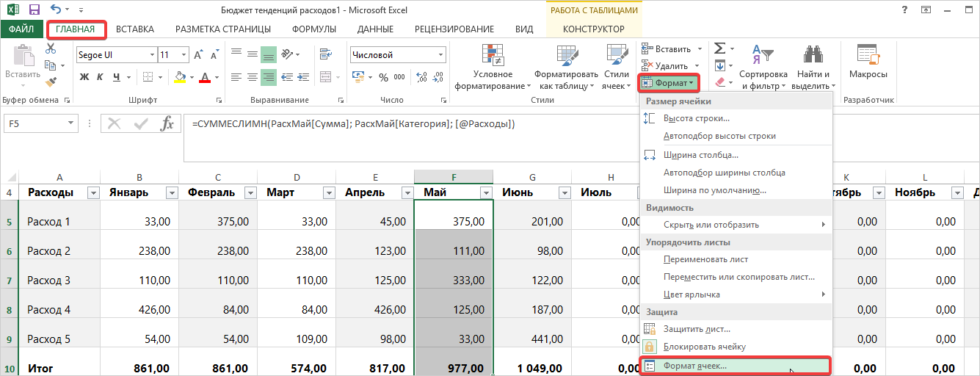
Task: Select the Format Painter brush icon
Action: click(x=51, y=82)
